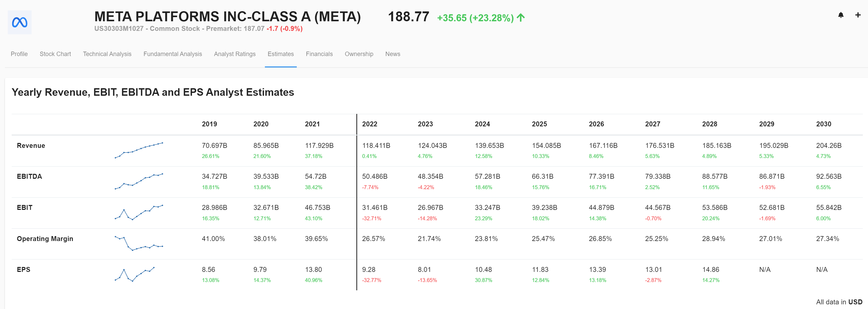Click operating margin 28.94%

click(x=713, y=239)
